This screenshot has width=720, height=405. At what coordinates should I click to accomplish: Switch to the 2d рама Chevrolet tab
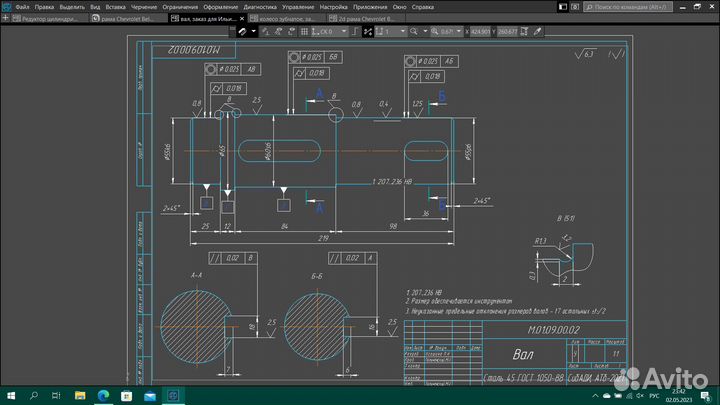point(366,18)
